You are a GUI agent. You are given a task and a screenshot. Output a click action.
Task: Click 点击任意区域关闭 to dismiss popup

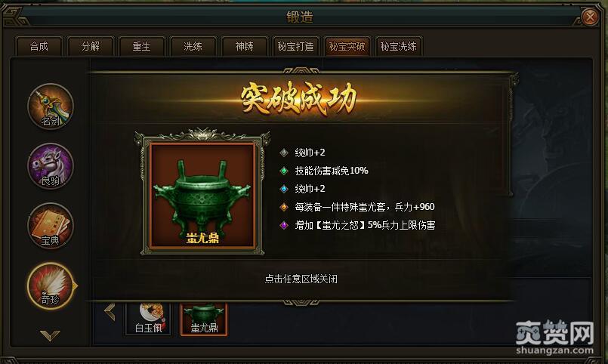point(301,279)
